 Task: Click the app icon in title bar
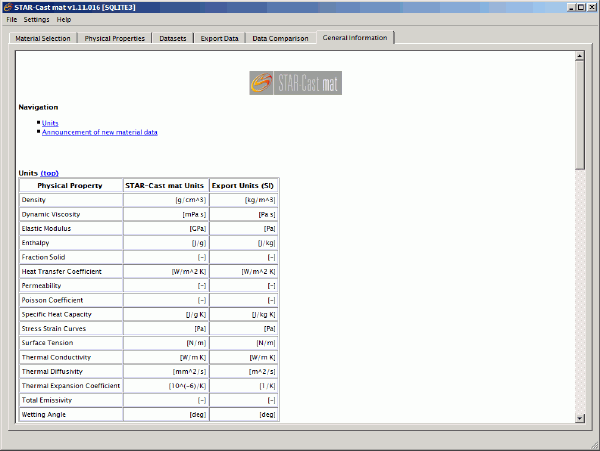pos(7,6)
